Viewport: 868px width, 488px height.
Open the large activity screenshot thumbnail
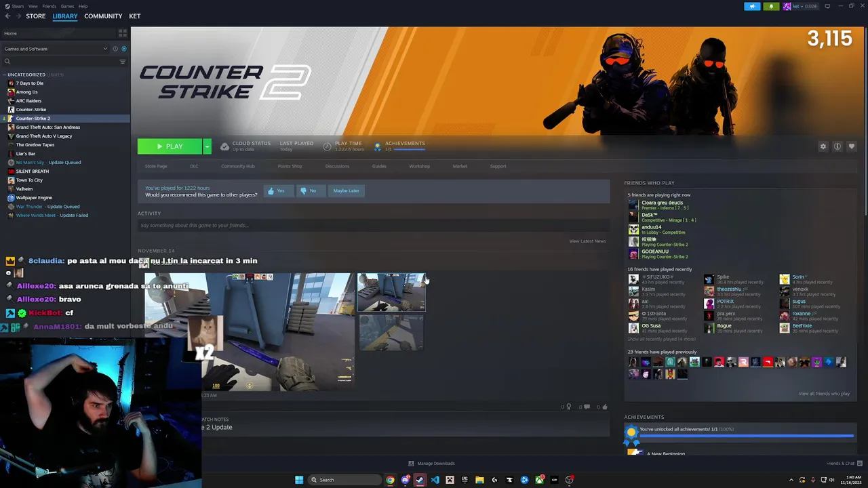click(x=248, y=332)
